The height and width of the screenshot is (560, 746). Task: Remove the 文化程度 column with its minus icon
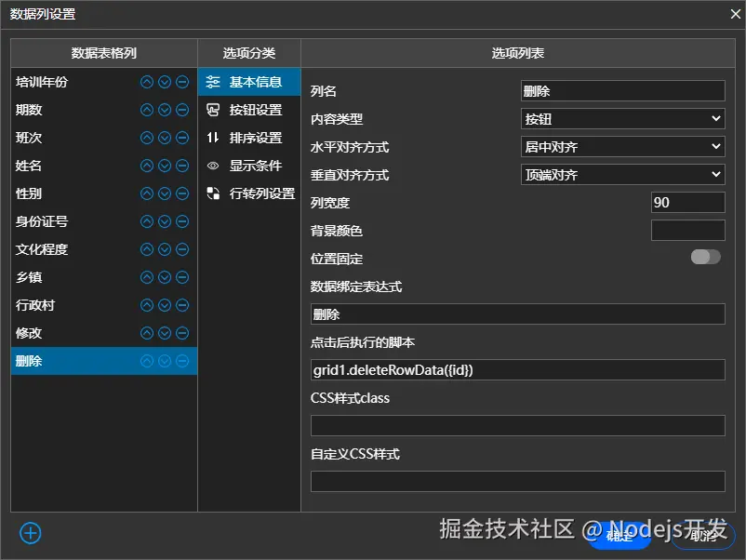point(180,249)
